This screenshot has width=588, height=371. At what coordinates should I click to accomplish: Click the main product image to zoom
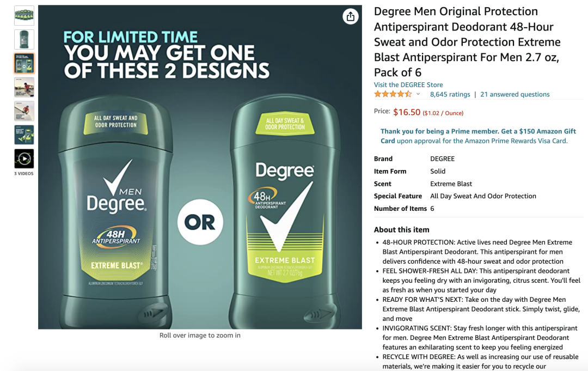tap(200, 167)
